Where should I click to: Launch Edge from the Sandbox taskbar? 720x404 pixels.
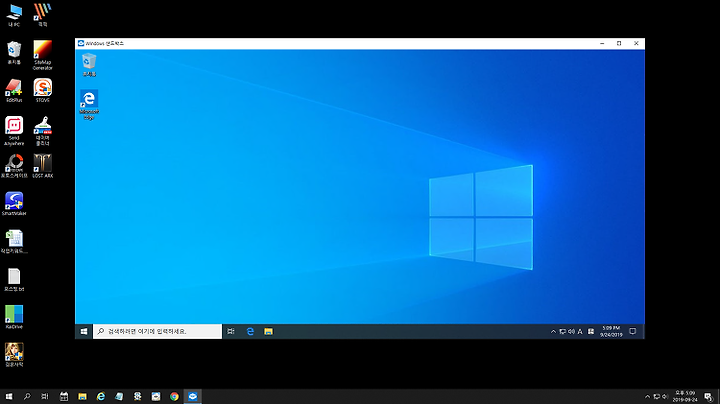(250, 331)
